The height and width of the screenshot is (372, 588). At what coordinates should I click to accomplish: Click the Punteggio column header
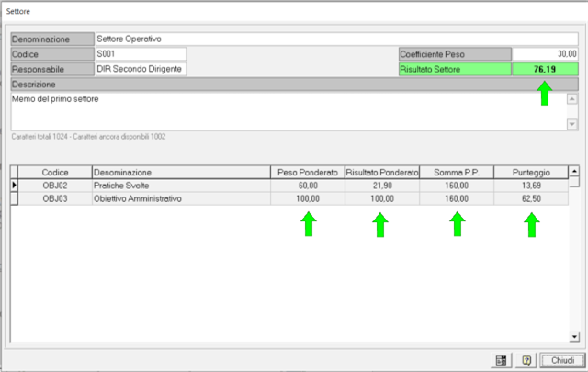click(x=531, y=172)
